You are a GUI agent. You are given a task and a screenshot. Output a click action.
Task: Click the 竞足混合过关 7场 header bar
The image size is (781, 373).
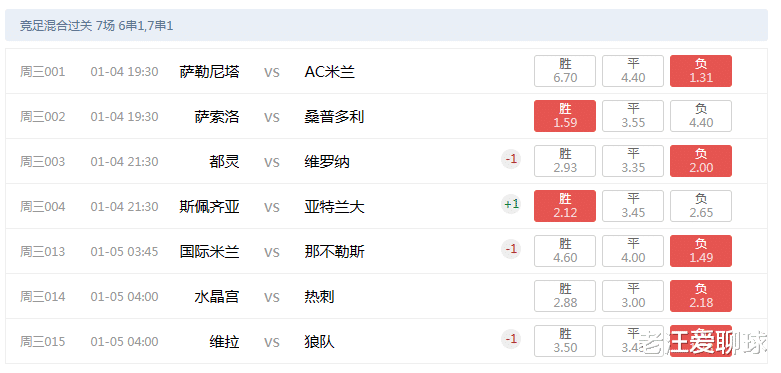point(387,25)
